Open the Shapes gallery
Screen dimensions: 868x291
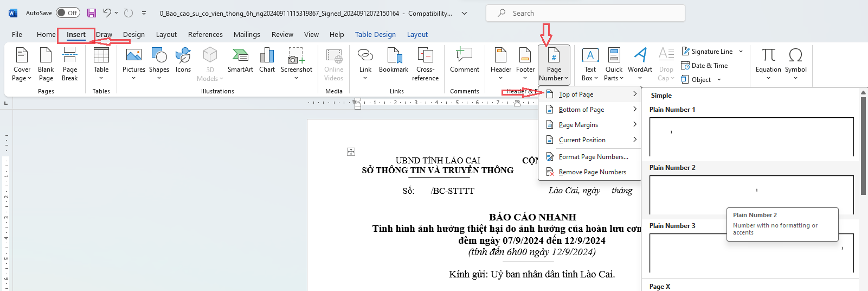159,64
